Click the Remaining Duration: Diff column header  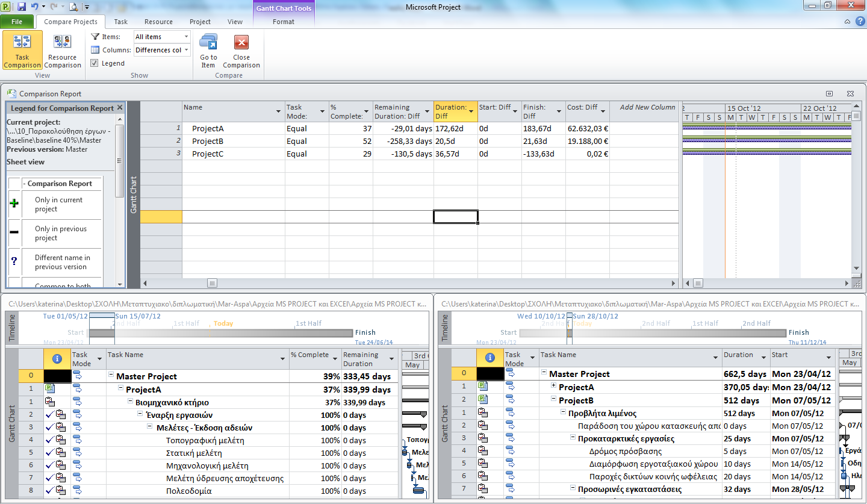point(403,111)
